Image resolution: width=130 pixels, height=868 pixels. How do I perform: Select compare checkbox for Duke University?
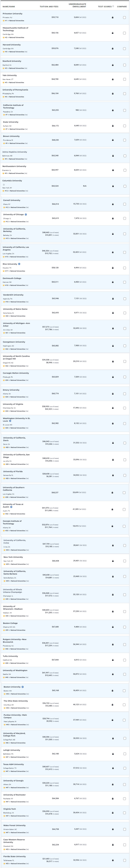click(124, 126)
